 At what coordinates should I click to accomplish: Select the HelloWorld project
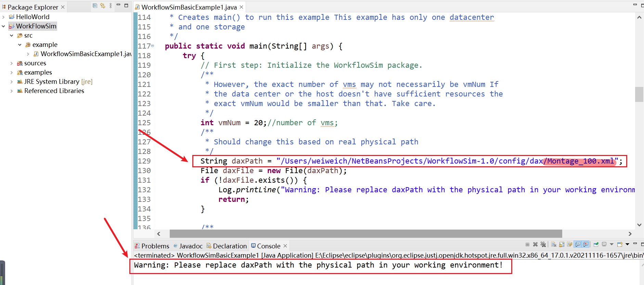click(33, 17)
